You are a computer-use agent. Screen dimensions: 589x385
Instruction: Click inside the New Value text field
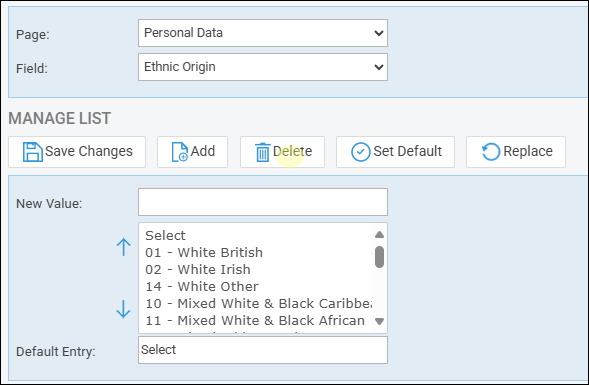pyautogui.click(x=263, y=202)
